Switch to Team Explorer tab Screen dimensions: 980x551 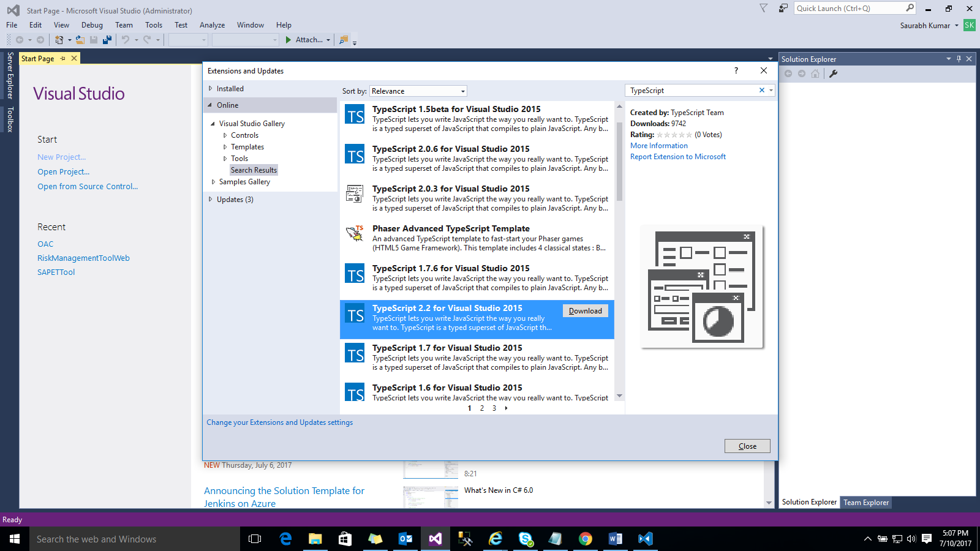pyautogui.click(x=865, y=502)
